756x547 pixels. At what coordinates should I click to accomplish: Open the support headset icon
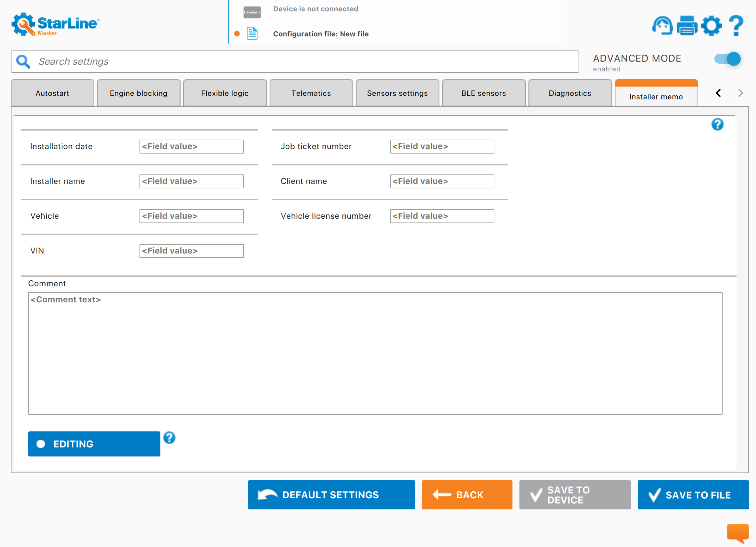click(x=662, y=25)
